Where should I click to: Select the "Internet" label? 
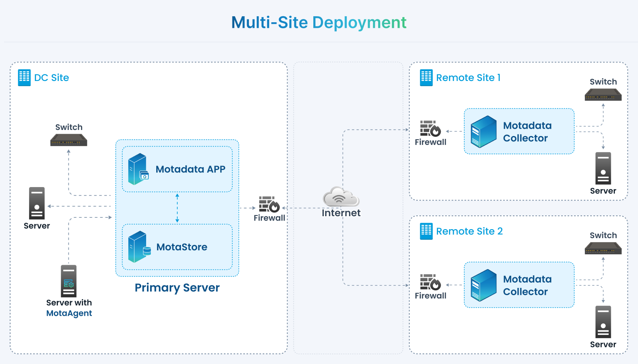341,213
